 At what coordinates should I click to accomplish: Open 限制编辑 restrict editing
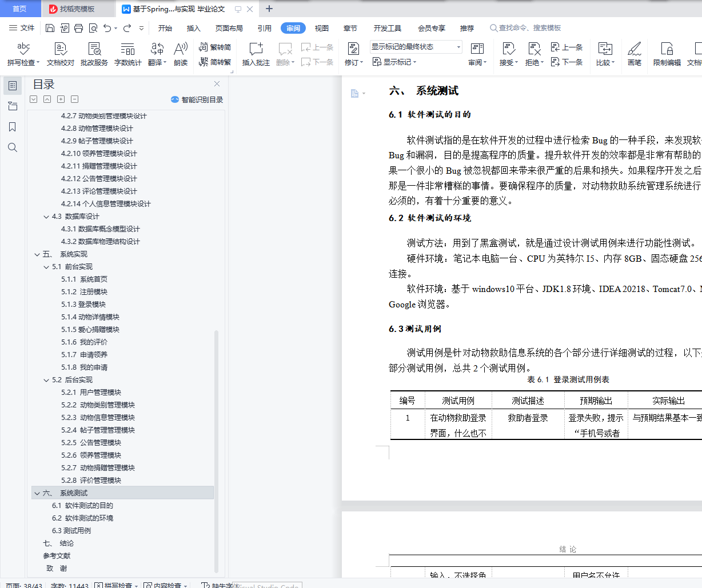667,54
